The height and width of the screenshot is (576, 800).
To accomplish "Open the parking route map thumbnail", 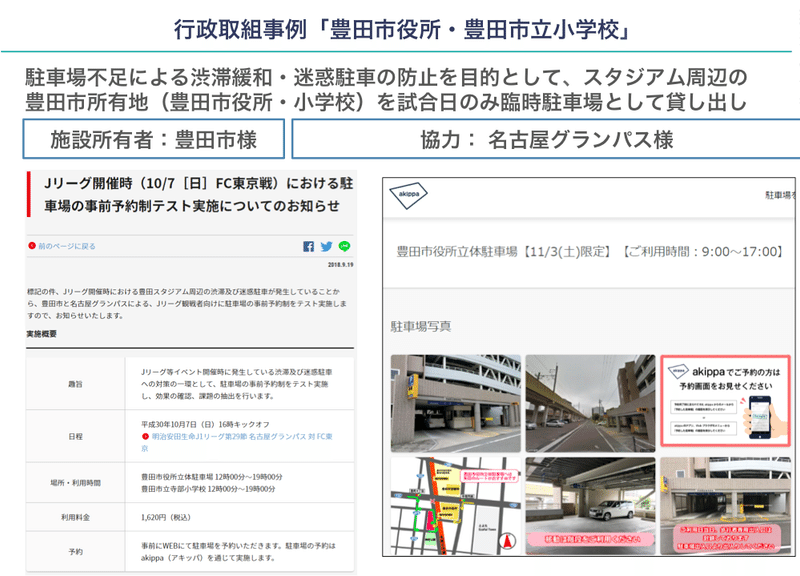I will pos(456,506).
